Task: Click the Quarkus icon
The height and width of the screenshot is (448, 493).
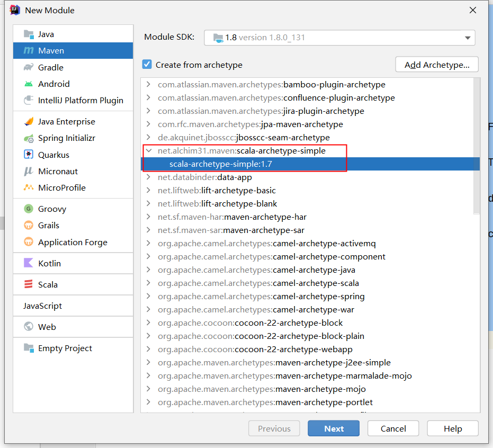Action: click(x=29, y=155)
